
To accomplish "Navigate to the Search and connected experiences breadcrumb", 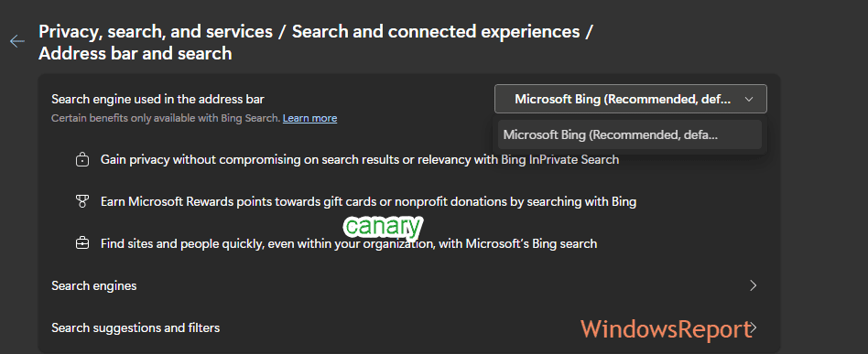I will point(436,31).
